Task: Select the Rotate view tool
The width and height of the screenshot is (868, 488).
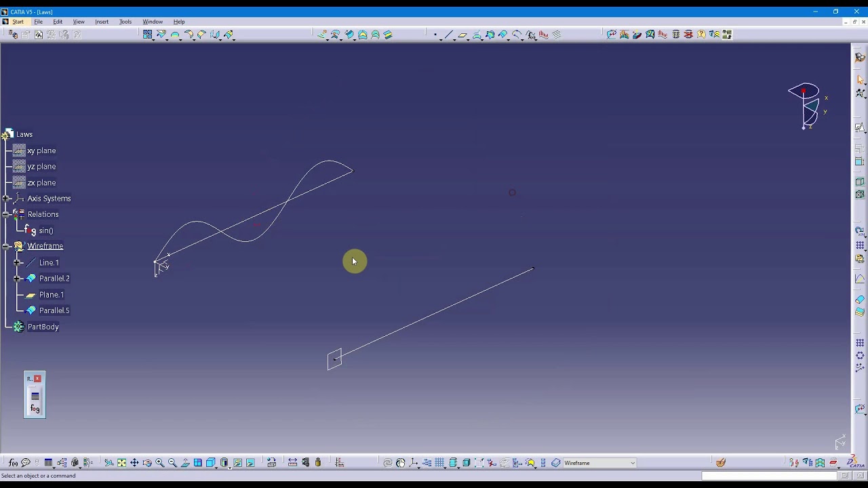Action: (147, 463)
